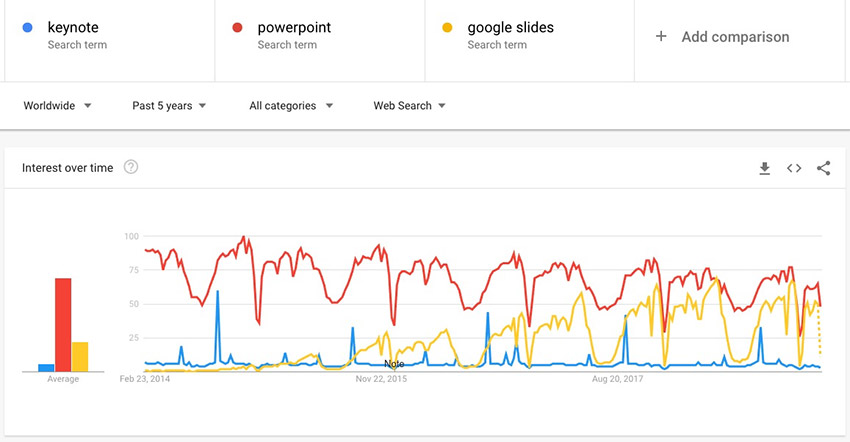Click the plus icon for Add comparison
Screen dimensions: 850x442
click(x=661, y=37)
